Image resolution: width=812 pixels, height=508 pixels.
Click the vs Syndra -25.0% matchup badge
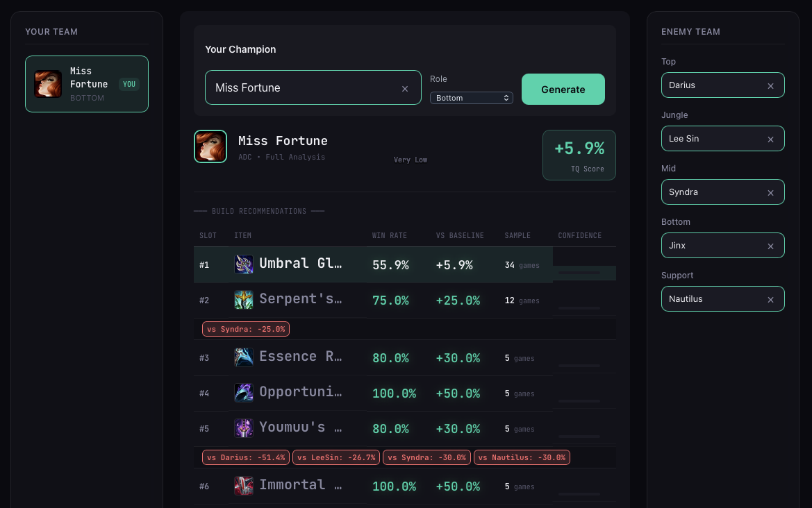(245, 329)
